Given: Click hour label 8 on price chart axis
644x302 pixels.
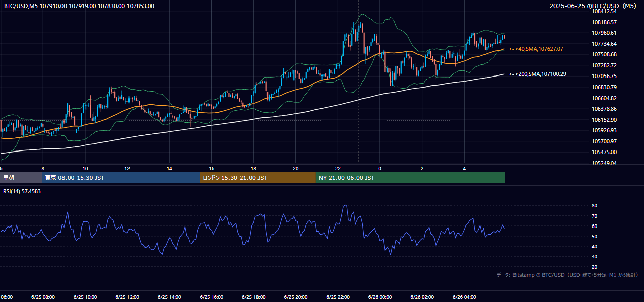Looking at the screenshot, I should [43, 169].
